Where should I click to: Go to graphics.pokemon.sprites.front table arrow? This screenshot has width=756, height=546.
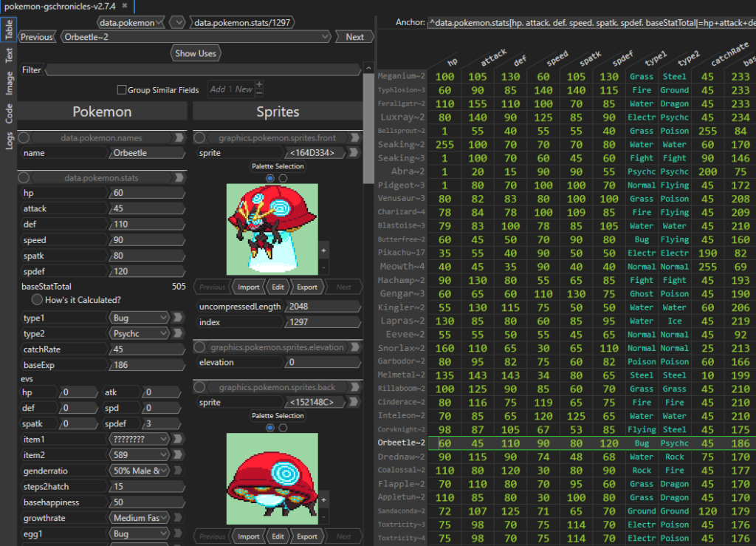pyautogui.click(x=355, y=137)
